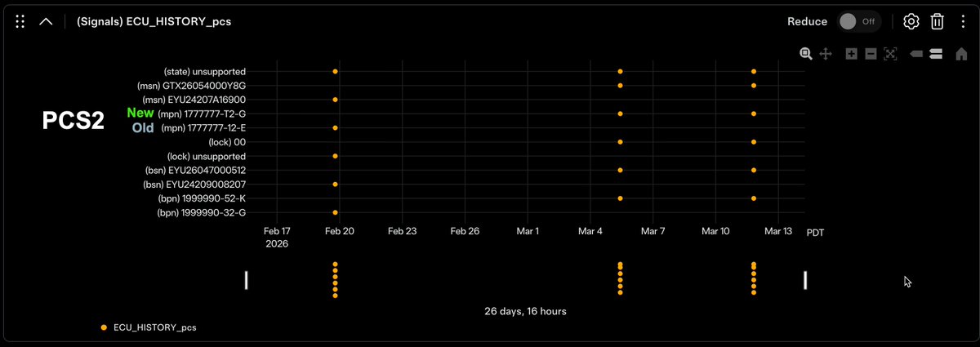This screenshot has width=980, height=347.
Task: Toggle the Reduce switch on
Action: click(x=859, y=22)
